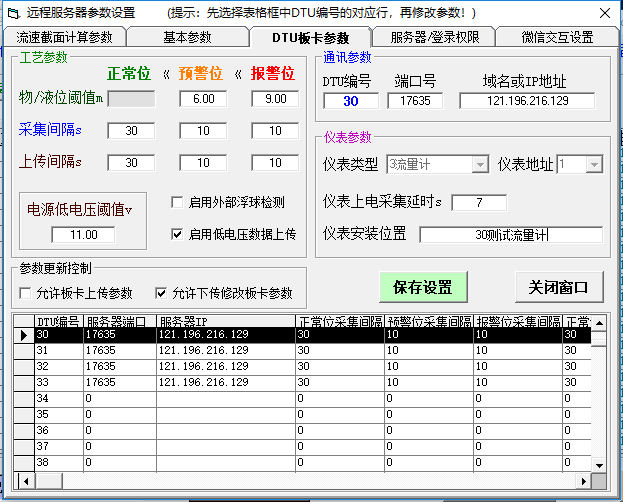The width and height of the screenshot is (623, 502).
Task: Click the 电源低电压阈值 field 11.00
Action: (84, 235)
